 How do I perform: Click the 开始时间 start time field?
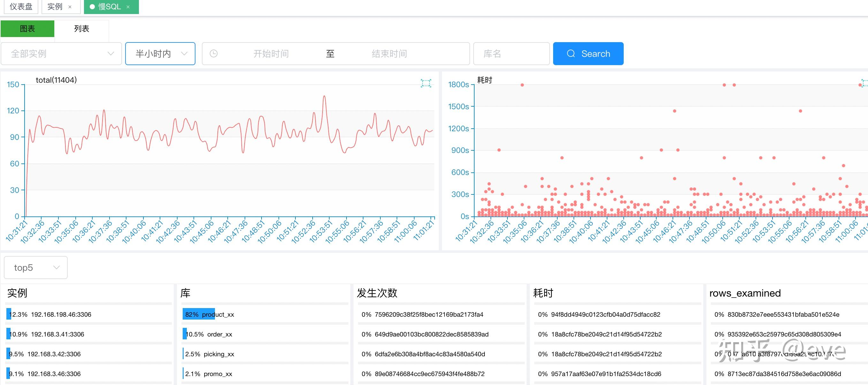(271, 54)
